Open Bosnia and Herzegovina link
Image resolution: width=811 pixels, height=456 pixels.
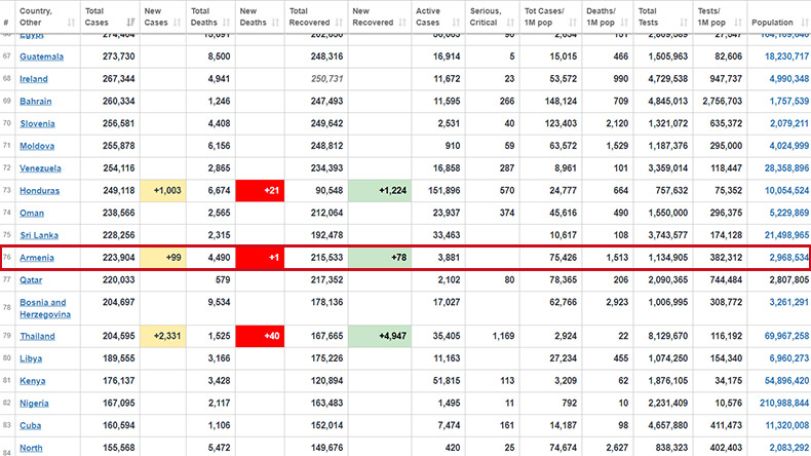45,308
